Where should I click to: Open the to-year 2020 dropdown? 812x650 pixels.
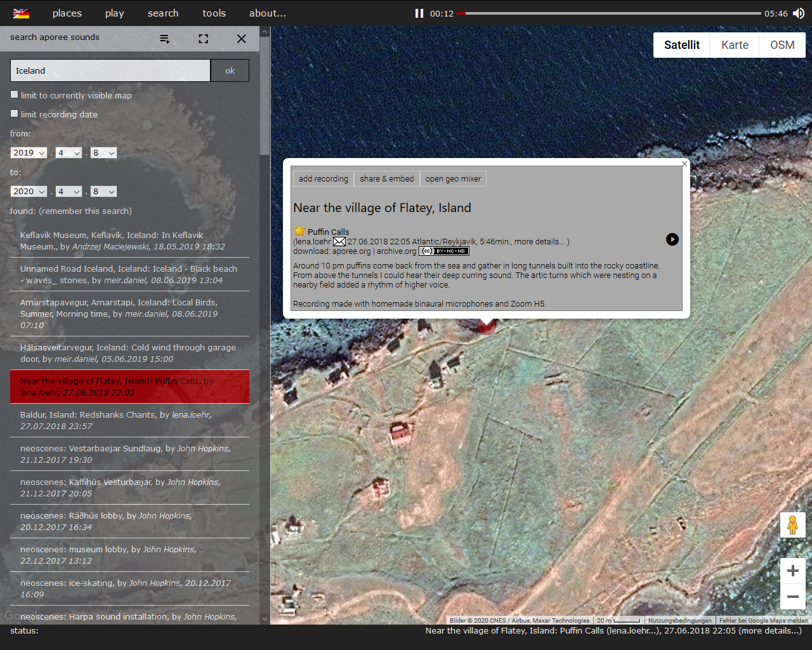(29, 192)
